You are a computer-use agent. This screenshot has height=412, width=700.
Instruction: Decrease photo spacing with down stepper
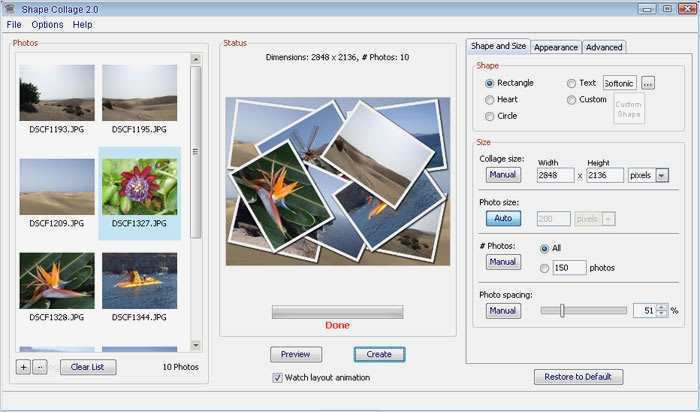click(x=662, y=314)
